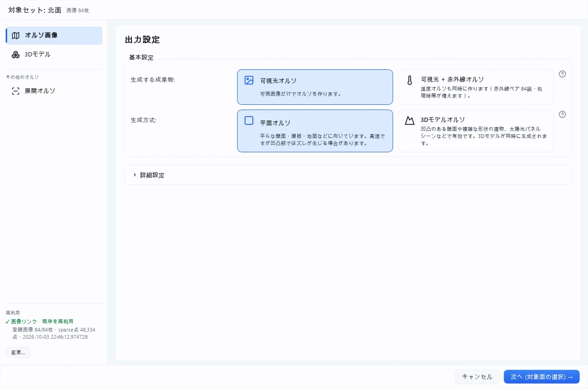This screenshot has width=588, height=389.
Task: Proceed with 次へ (対象面の選択) button
Action: (x=542, y=377)
